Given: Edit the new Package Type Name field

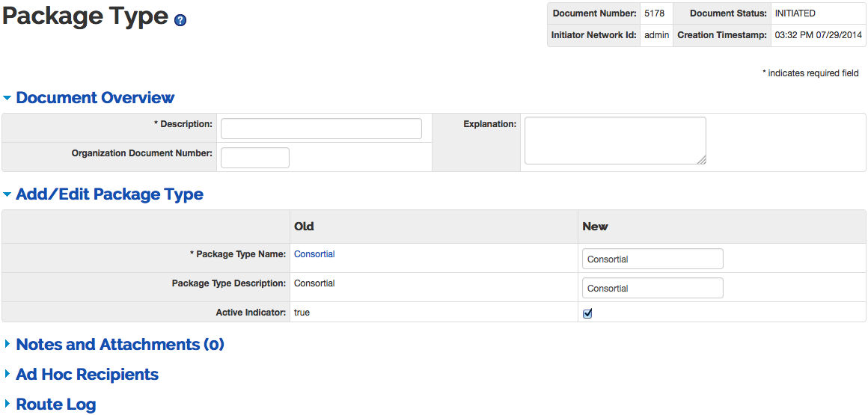Looking at the screenshot, I should 652,259.
